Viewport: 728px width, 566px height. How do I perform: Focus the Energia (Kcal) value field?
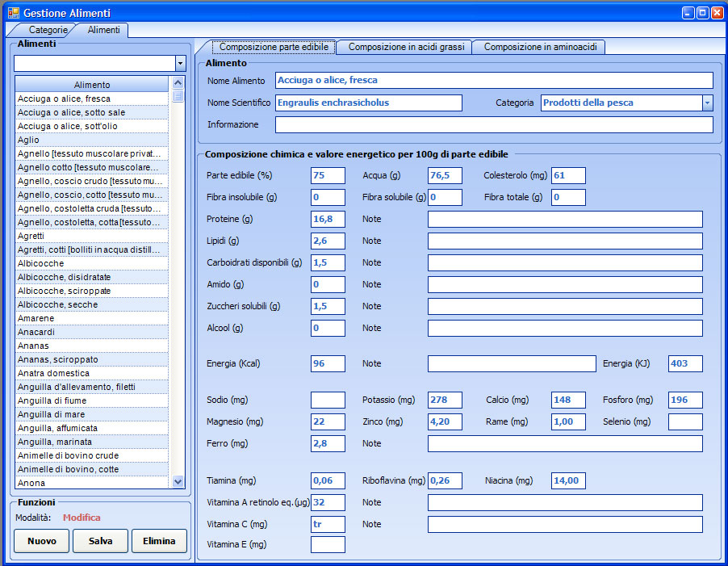coord(328,363)
